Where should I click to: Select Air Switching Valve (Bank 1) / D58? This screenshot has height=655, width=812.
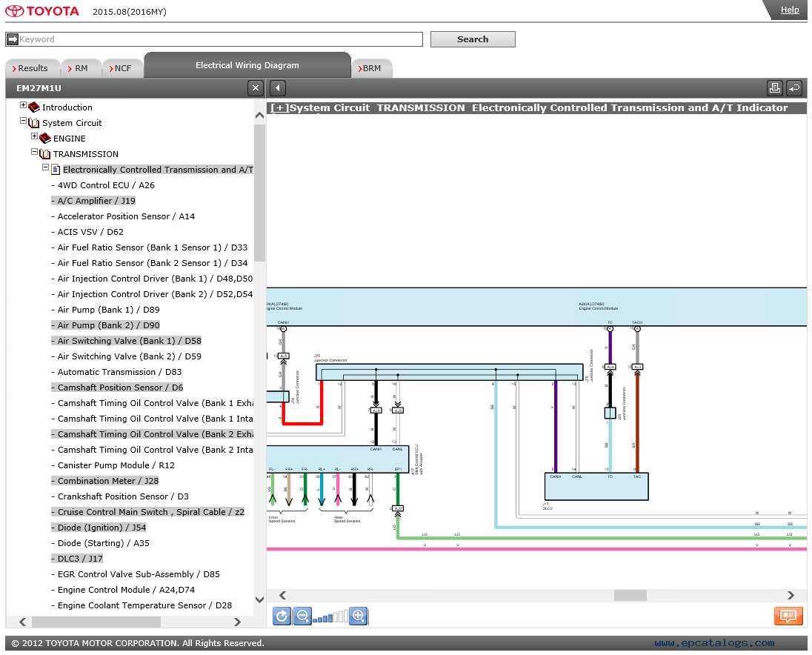(x=127, y=341)
